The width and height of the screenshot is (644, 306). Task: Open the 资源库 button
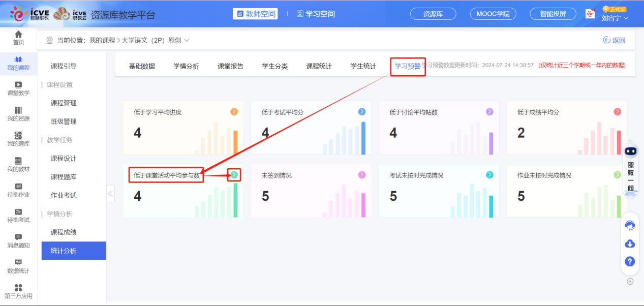[433, 14]
